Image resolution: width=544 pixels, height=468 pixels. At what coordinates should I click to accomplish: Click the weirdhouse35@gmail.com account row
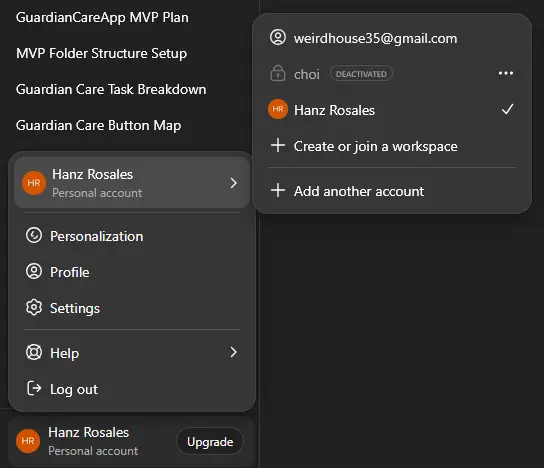tap(392, 38)
